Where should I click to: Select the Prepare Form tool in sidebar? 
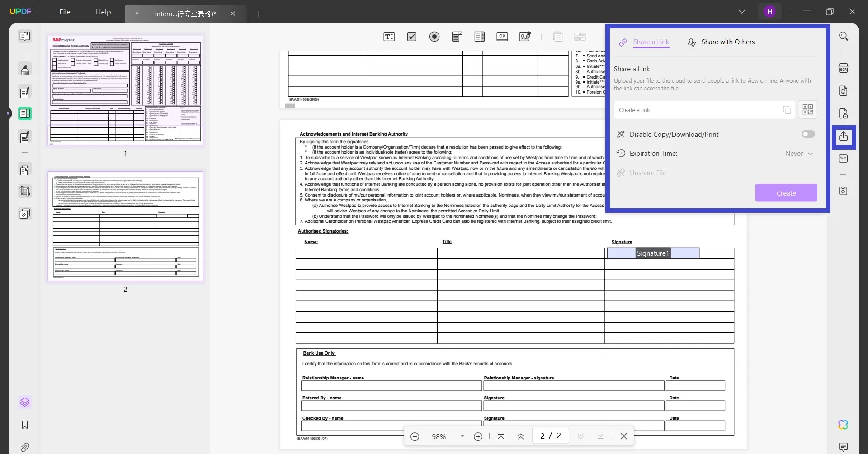tap(25, 113)
